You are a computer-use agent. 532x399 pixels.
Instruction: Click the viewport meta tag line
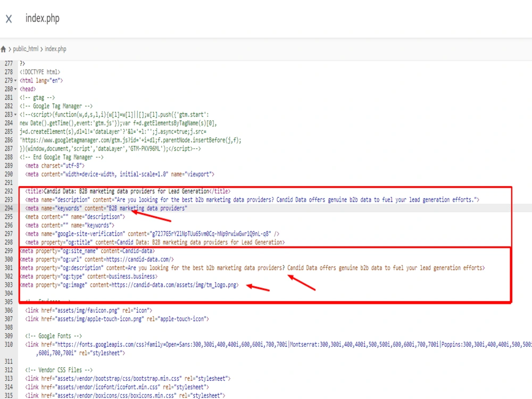coord(120,174)
